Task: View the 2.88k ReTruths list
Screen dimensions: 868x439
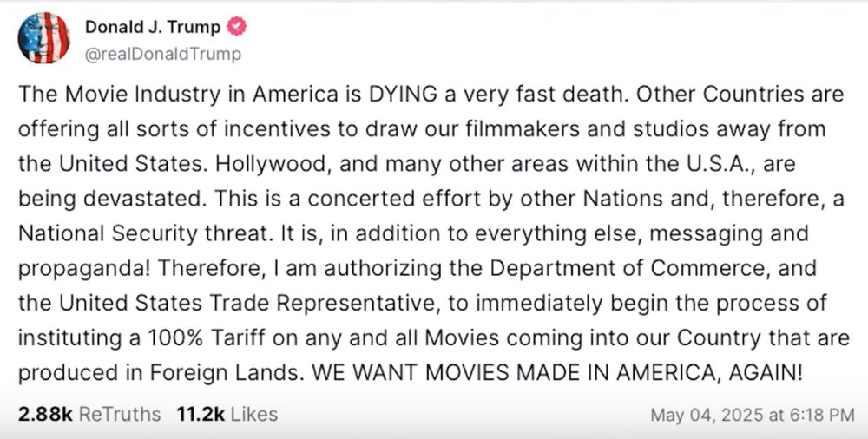Action: [89, 415]
